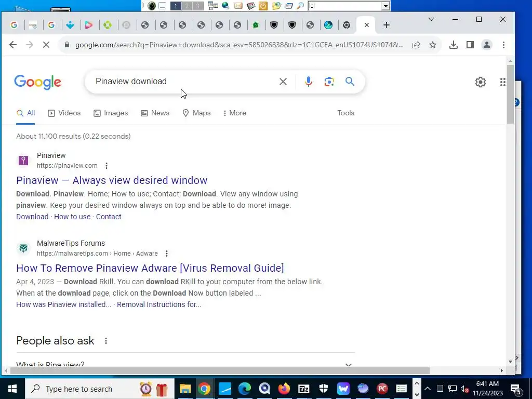532x399 pixels.
Task: Open Google quick settings gear
Action: (481, 82)
